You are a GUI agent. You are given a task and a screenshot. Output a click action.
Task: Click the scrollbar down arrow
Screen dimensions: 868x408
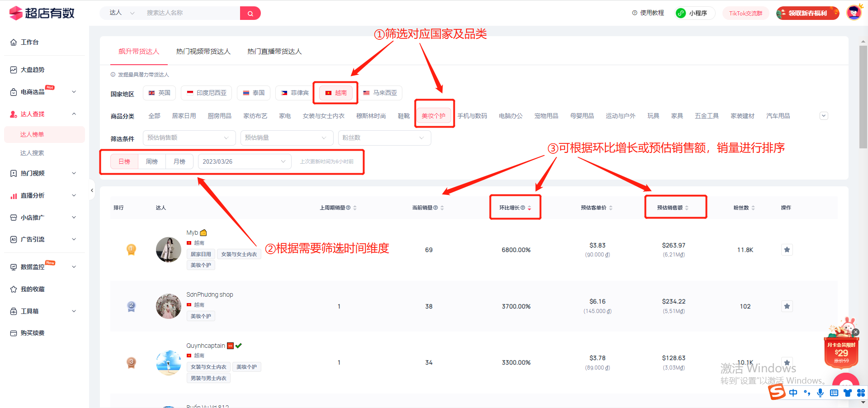point(863,403)
